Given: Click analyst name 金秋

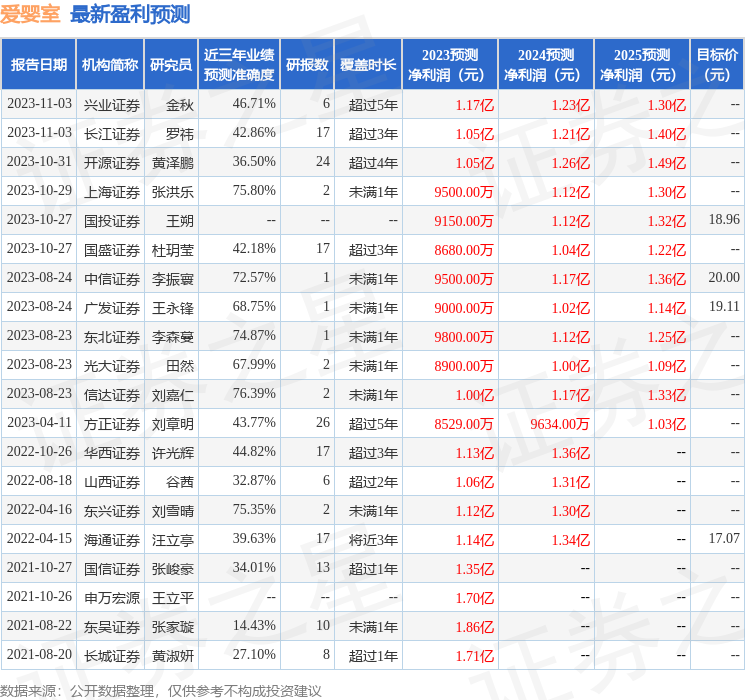Looking at the screenshot, I should tap(180, 105).
